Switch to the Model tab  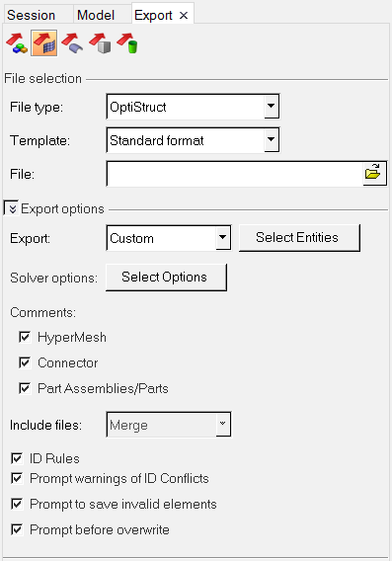(x=96, y=16)
